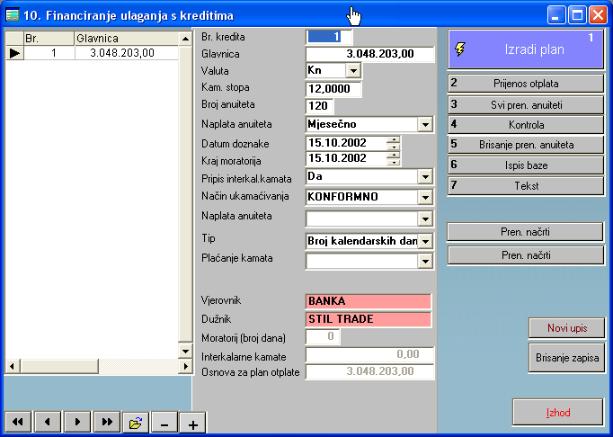The width and height of the screenshot is (613, 437).
Task: Go to previous record arrow
Action: point(47,423)
